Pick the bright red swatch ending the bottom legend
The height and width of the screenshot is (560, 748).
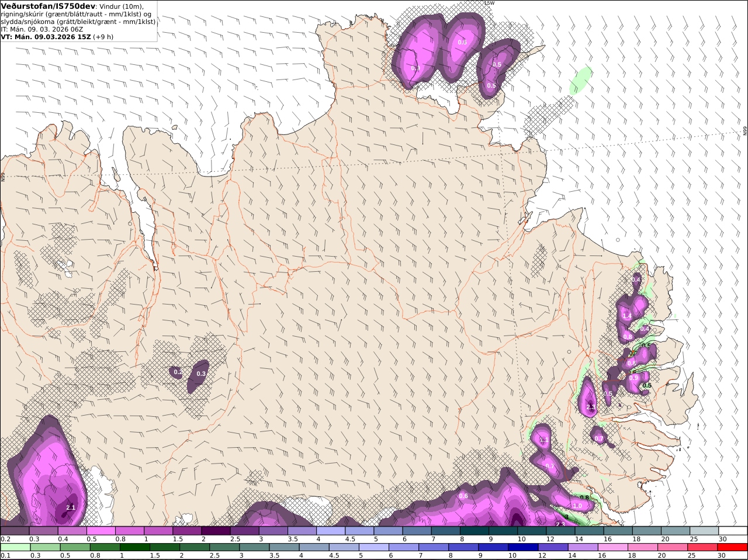point(733,548)
